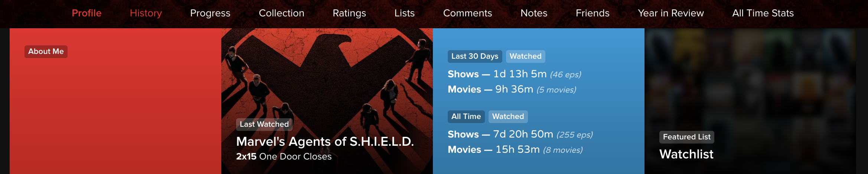View the Comments tab
Viewport: 868px width, 174px height.
tap(467, 13)
